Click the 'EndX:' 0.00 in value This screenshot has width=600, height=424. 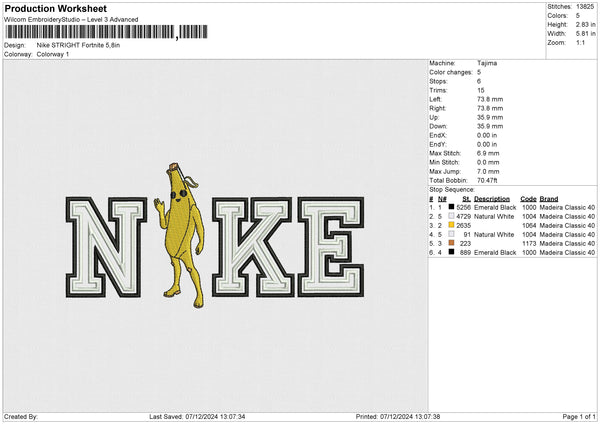[487, 135]
